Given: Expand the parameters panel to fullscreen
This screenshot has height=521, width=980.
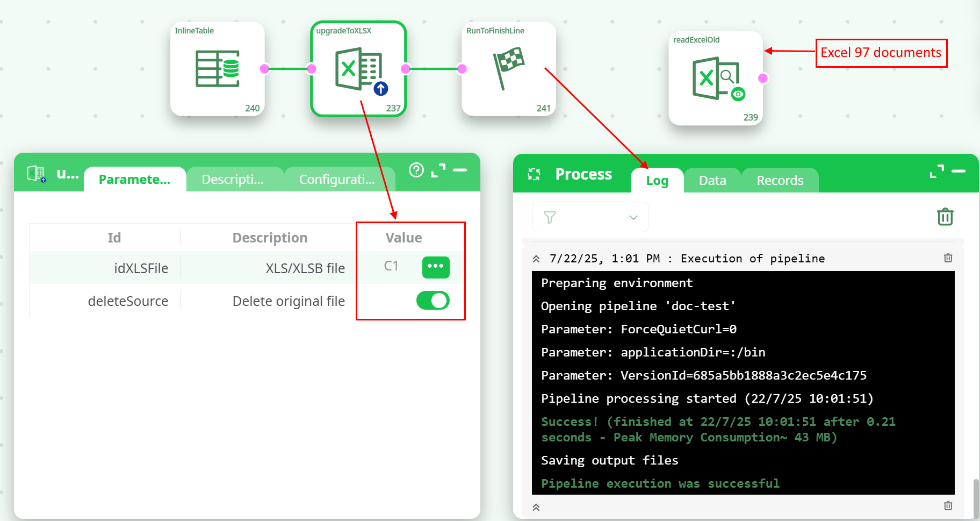Looking at the screenshot, I should (x=438, y=170).
